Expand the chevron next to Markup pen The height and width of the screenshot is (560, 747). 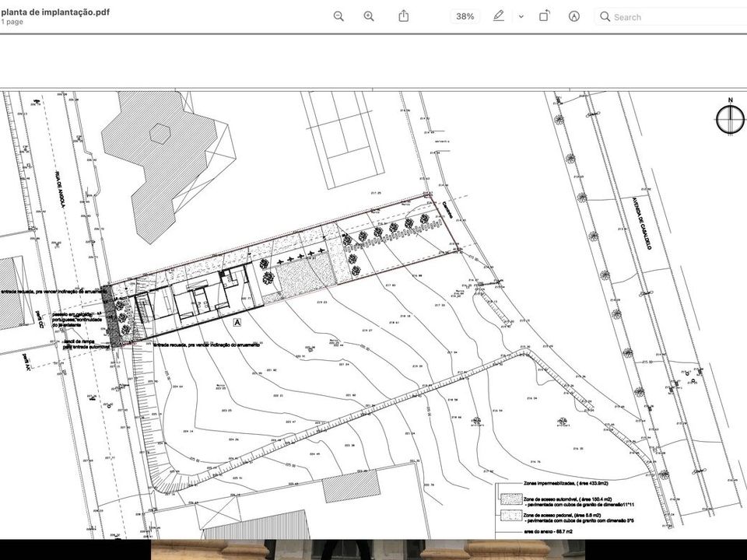coord(521,16)
